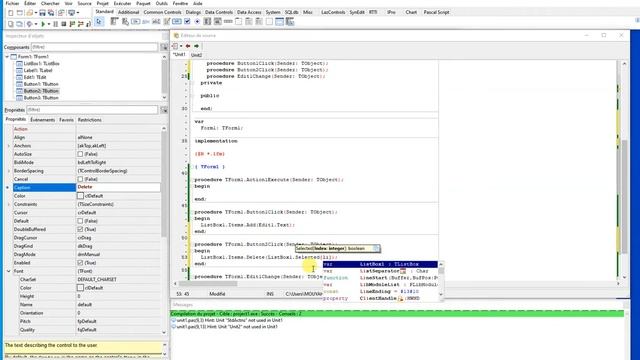Open the Fichier menu

[12, 3]
